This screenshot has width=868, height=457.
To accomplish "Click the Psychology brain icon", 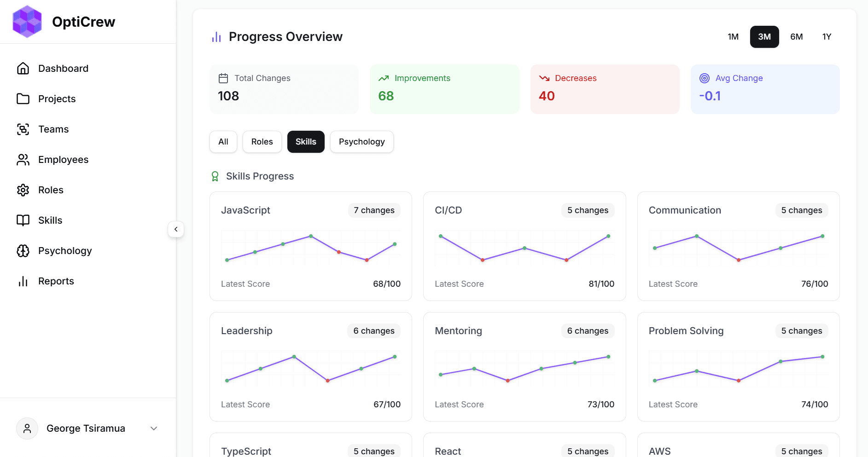I will point(23,250).
